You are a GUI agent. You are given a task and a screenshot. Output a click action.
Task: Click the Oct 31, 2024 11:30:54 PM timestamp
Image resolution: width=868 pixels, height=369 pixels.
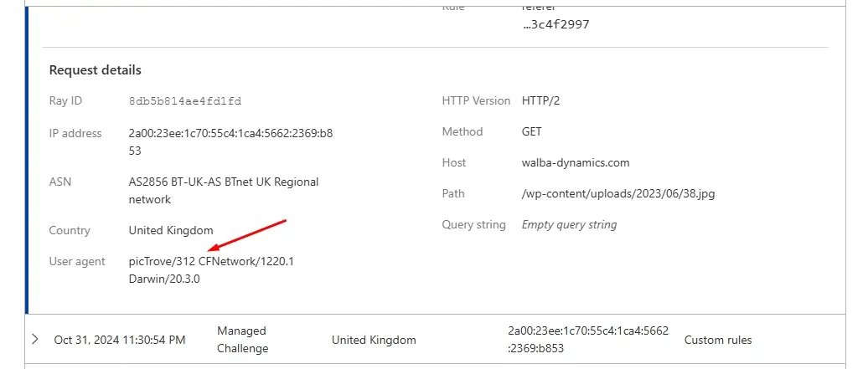pyautogui.click(x=120, y=340)
